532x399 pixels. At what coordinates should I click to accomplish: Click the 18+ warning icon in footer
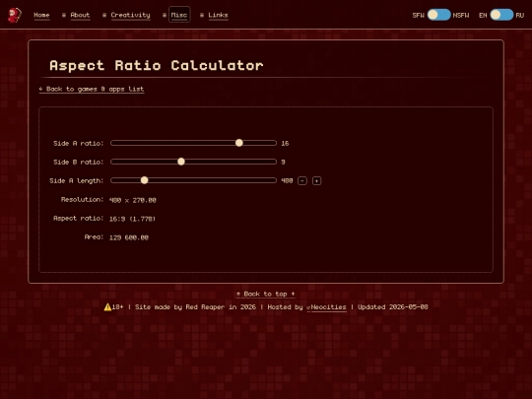(x=107, y=307)
